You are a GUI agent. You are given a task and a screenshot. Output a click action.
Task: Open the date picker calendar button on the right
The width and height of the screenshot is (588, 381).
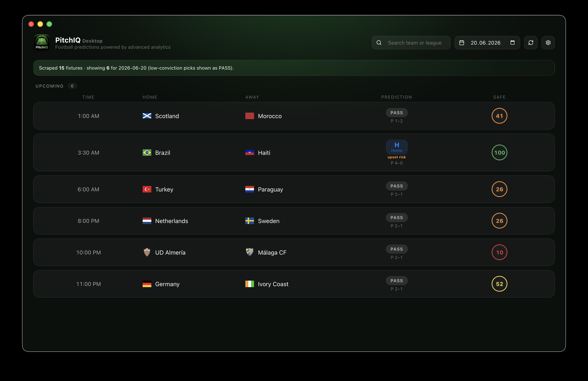[512, 43]
